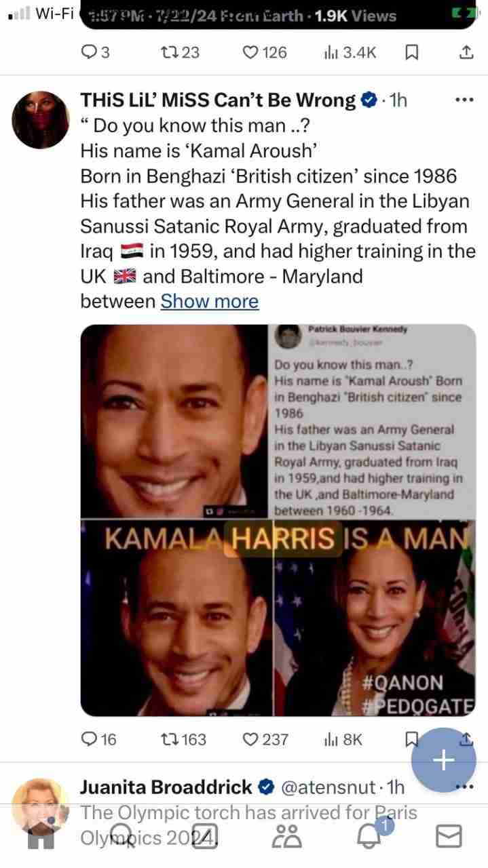
Task: Open view analytics showing 3.4K
Action: point(350,52)
